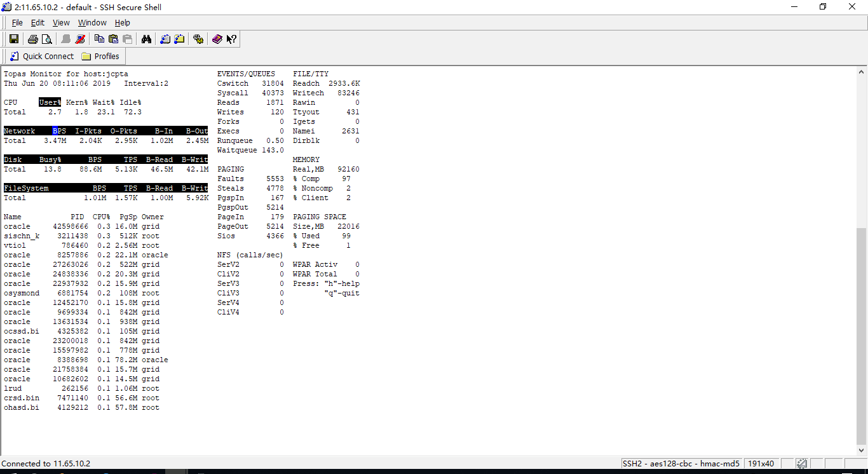
Task: Click the Disconnect icon with red slash
Action: 80,39
